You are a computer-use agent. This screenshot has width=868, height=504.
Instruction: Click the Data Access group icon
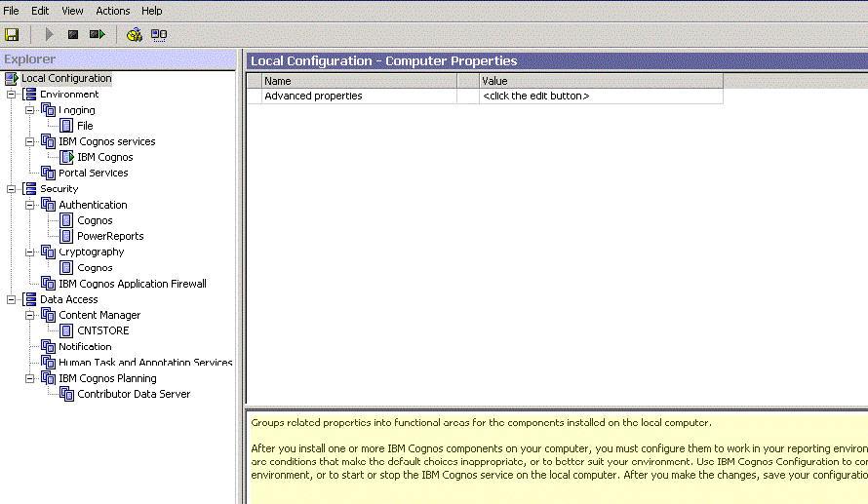coord(29,299)
